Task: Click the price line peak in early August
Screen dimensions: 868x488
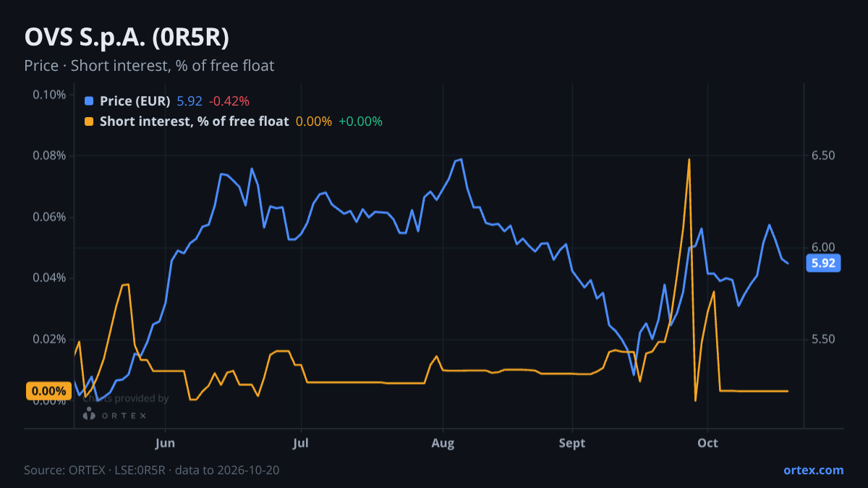Action: [461, 159]
